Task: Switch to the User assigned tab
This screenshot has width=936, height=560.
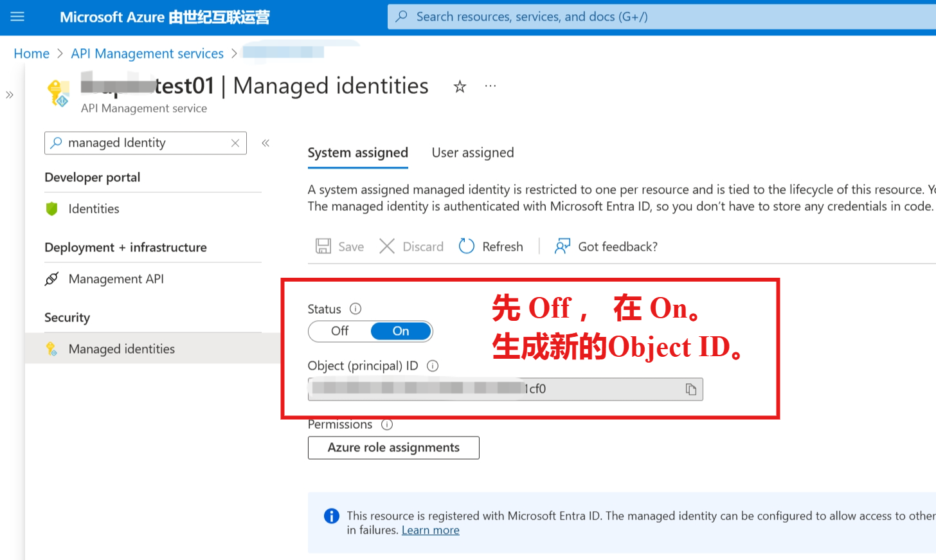Action: point(473,153)
